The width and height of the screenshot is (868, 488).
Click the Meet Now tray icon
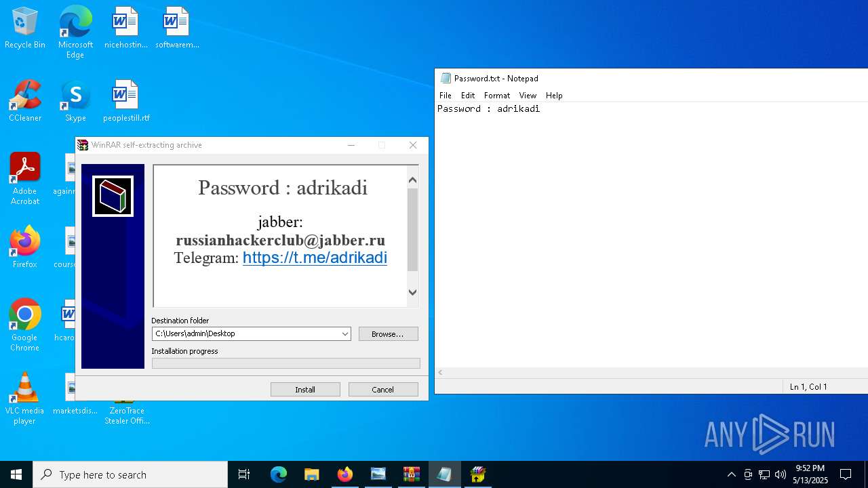[748, 474]
